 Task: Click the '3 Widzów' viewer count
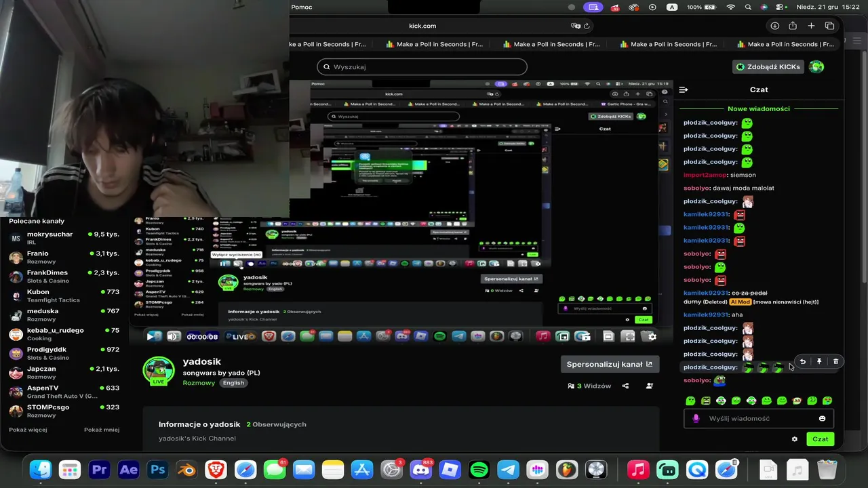(x=589, y=386)
